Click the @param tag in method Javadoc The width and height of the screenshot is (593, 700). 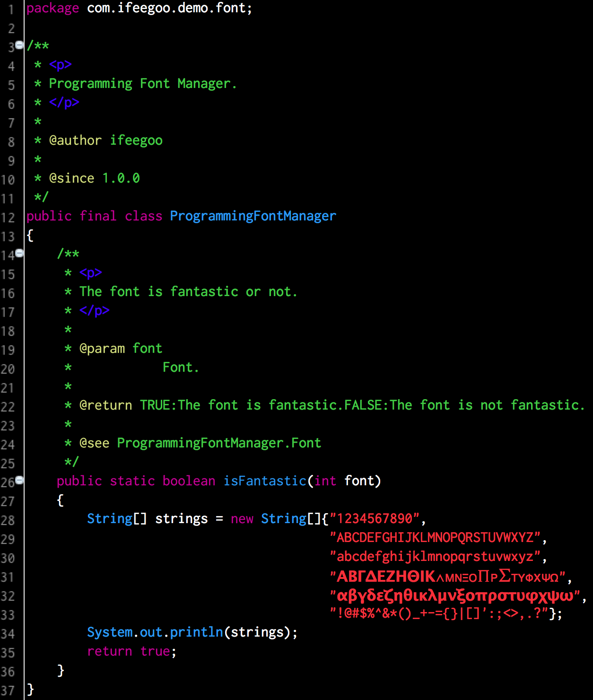click(102, 349)
